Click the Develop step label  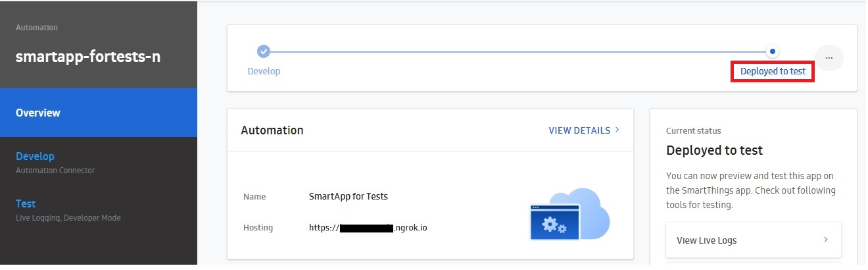tap(264, 71)
